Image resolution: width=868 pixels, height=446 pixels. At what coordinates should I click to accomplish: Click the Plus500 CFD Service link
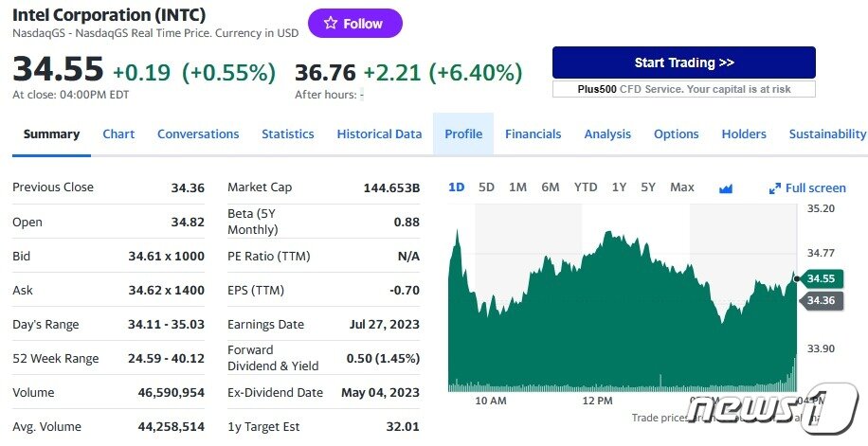683,89
